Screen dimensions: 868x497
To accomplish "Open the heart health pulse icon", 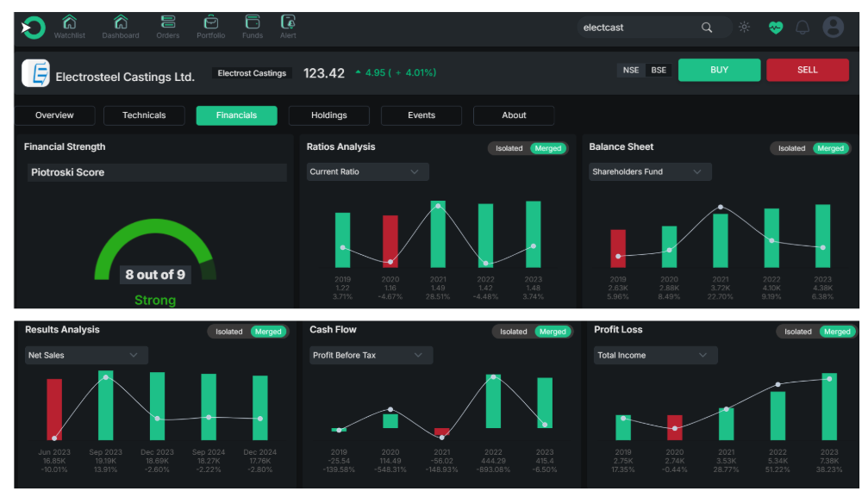I will coord(776,27).
